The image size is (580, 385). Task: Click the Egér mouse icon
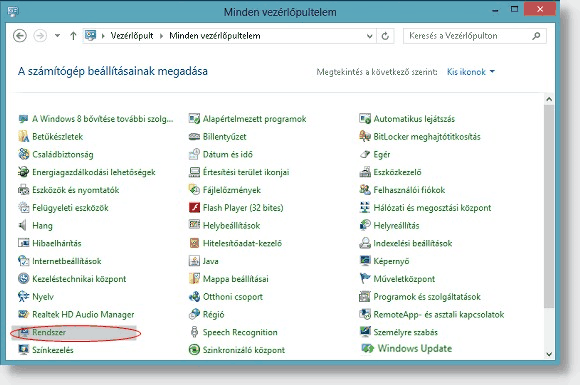coord(365,154)
